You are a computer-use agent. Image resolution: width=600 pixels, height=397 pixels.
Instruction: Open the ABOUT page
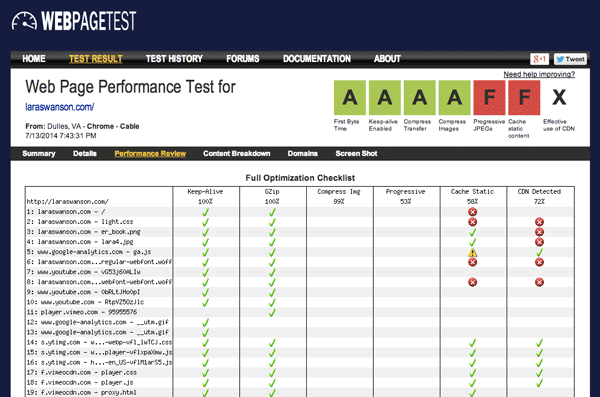(x=387, y=59)
